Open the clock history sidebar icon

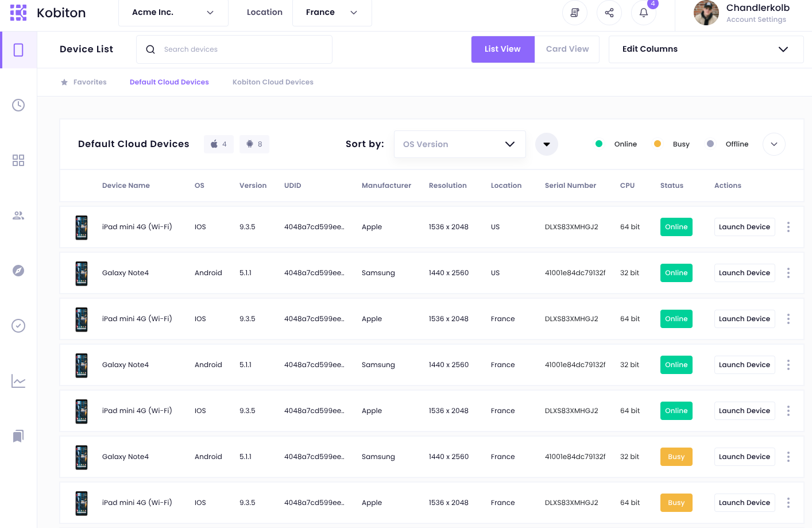[18, 105]
